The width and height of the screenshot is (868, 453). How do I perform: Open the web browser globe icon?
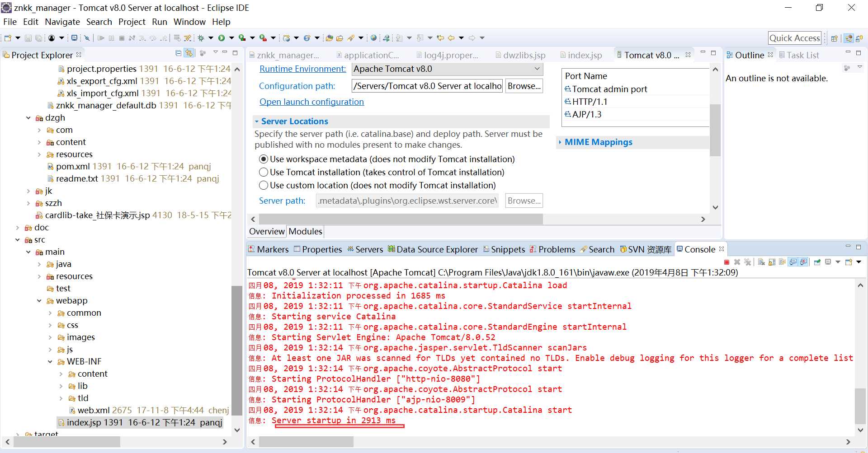point(373,38)
